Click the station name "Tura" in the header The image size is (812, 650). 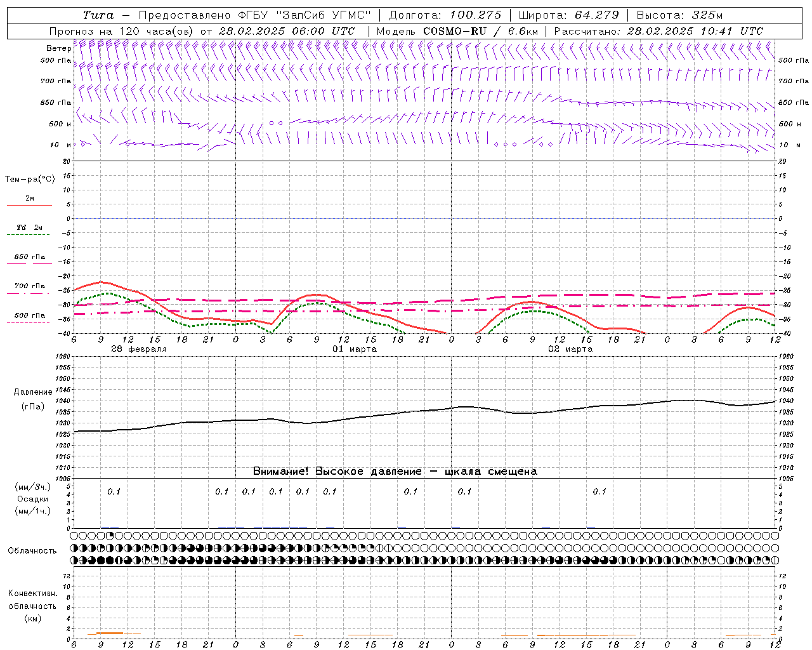coord(99,15)
